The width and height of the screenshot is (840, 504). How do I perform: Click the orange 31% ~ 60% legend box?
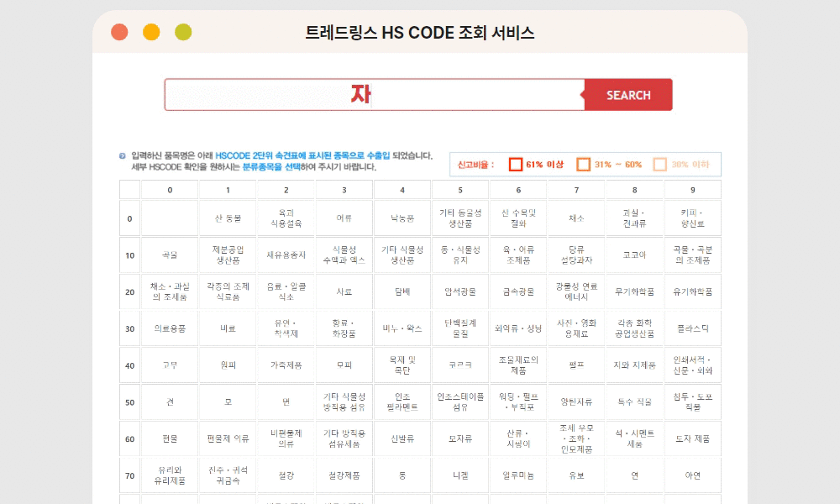pos(584,165)
